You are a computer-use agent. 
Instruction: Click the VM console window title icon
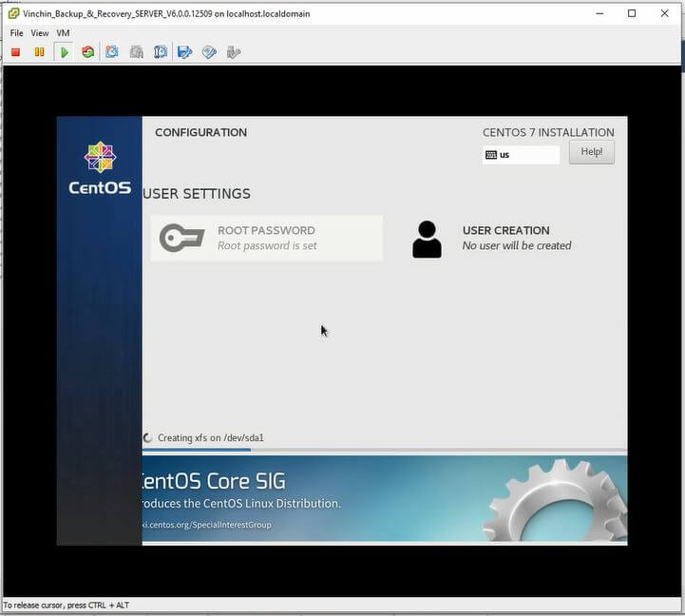point(13,13)
